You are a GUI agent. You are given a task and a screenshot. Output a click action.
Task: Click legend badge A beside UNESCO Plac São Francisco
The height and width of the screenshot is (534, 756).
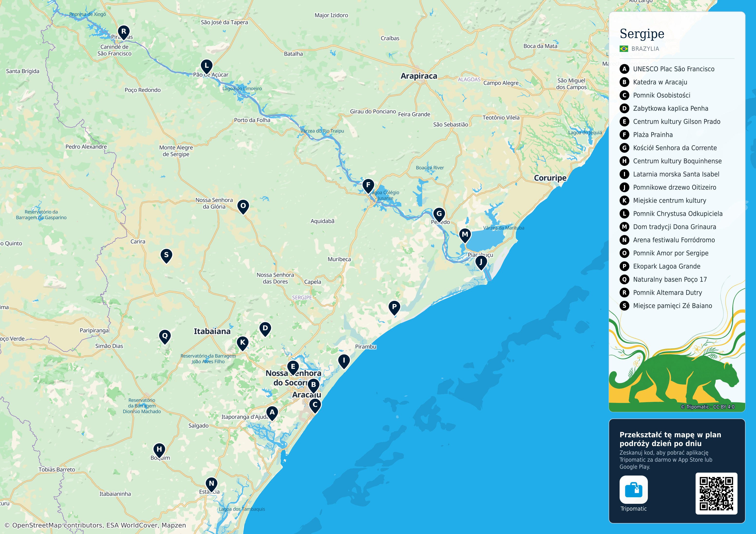(624, 69)
